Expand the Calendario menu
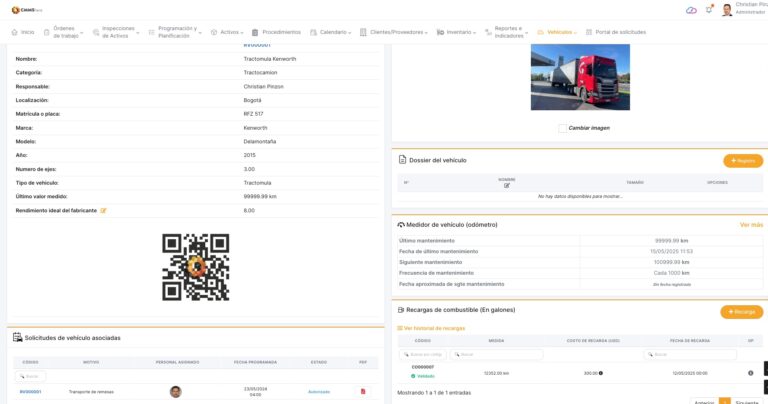Image resolution: width=768 pixels, height=404 pixels. (x=329, y=32)
